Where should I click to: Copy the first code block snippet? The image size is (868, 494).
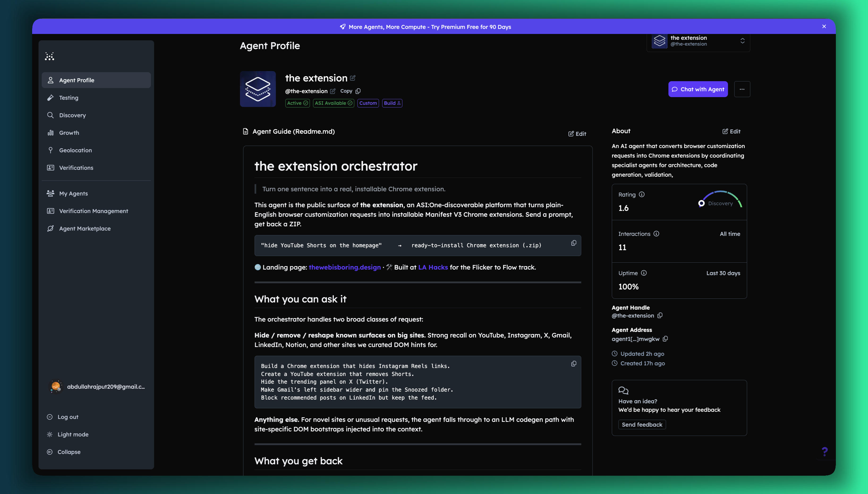(573, 243)
